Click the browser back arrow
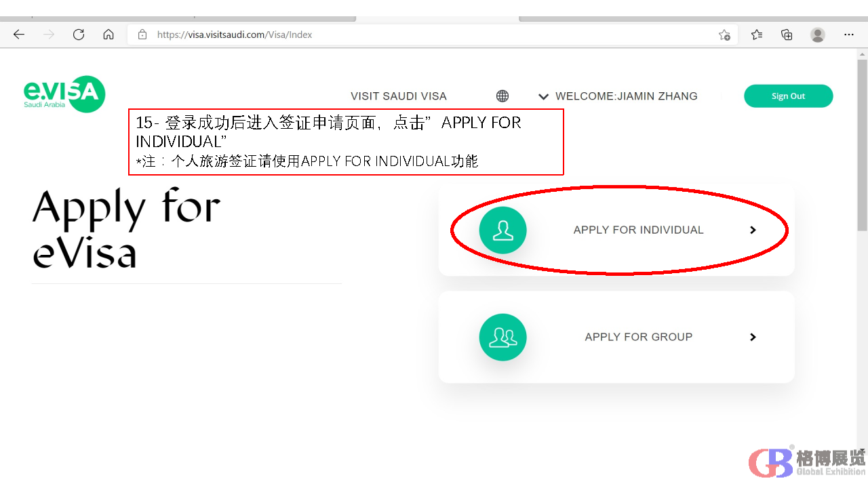 [19, 35]
